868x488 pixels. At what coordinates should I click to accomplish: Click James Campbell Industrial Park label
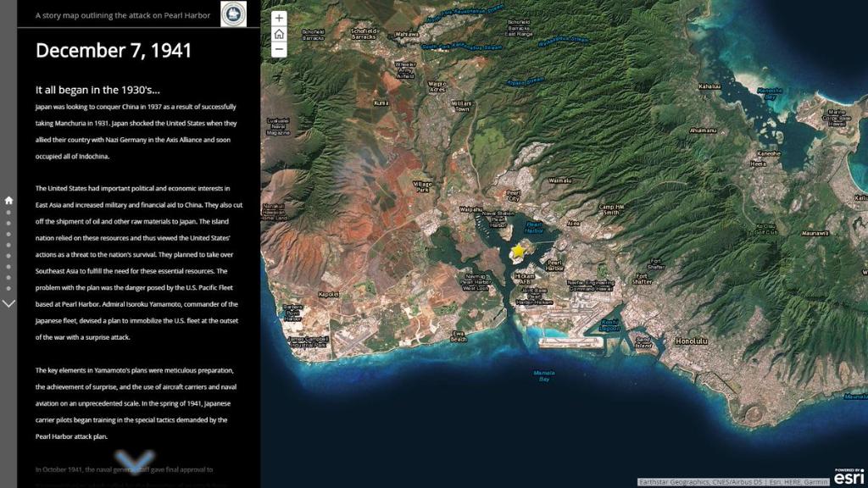[309, 342]
